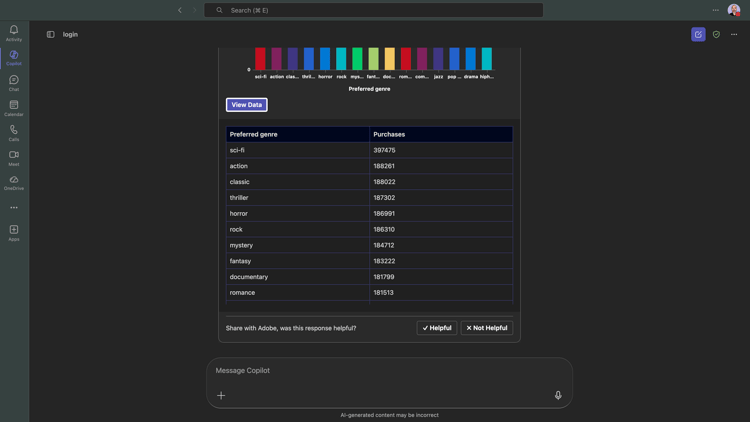Image resolution: width=750 pixels, height=422 pixels.
Task: Open chat header more options ellipsis
Action: [x=734, y=34]
